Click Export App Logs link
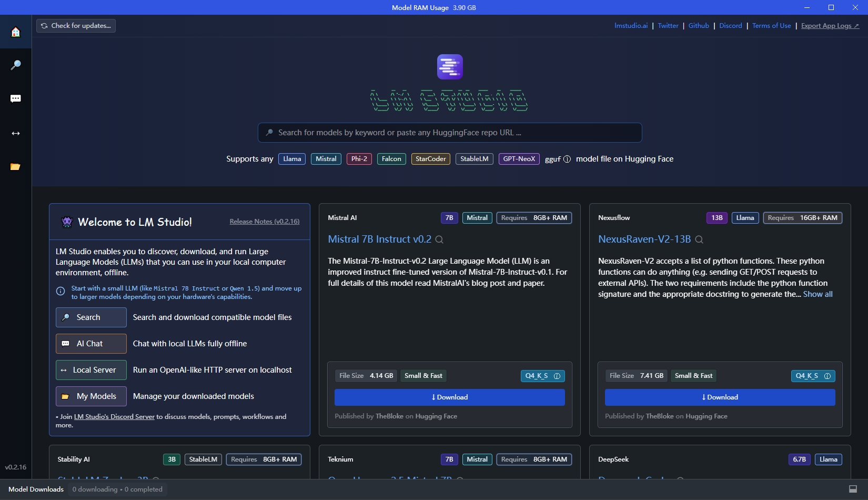This screenshot has height=500, width=868. [830, 26]
